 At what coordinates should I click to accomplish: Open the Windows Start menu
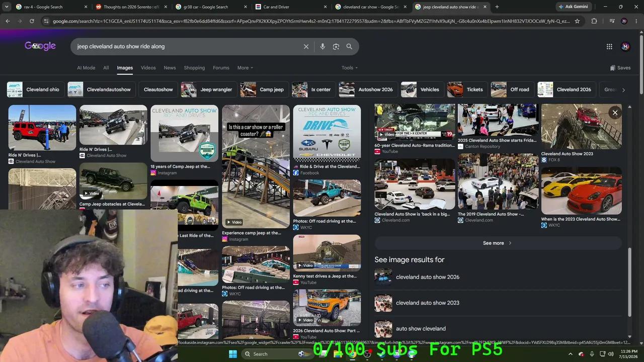[233, 354]
